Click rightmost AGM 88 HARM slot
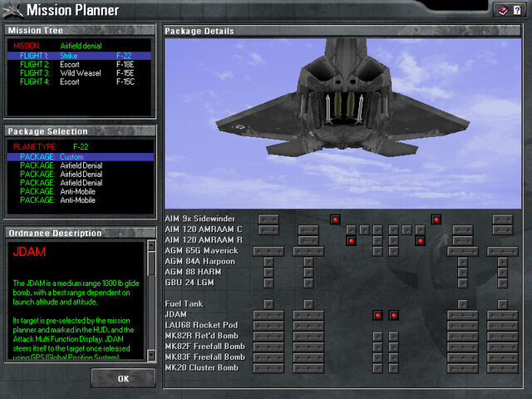 click(x=502, y=273)
